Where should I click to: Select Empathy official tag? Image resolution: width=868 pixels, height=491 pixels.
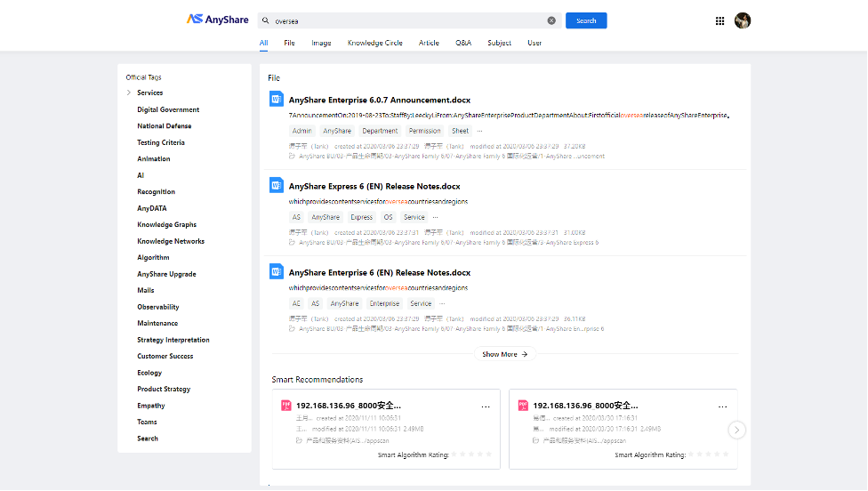[151, 406]
